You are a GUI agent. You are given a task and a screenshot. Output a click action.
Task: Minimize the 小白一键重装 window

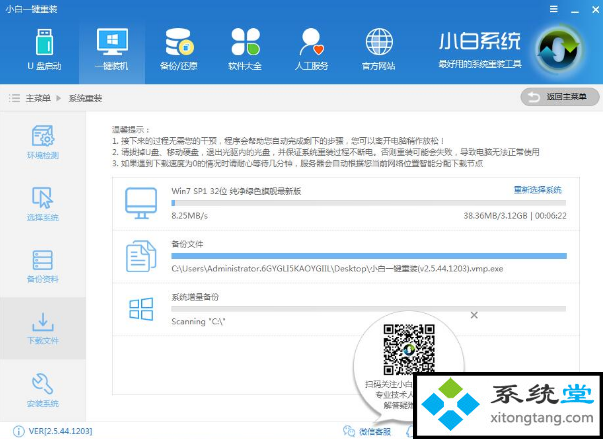tap(575, 10)
